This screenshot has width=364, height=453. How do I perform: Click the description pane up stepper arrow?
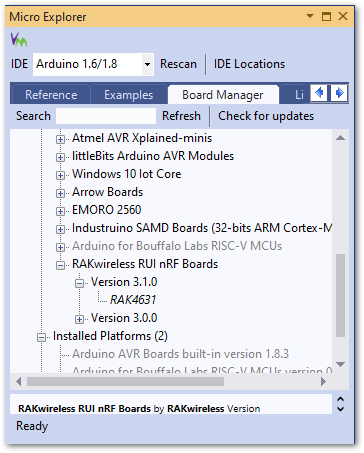point(340,399)
